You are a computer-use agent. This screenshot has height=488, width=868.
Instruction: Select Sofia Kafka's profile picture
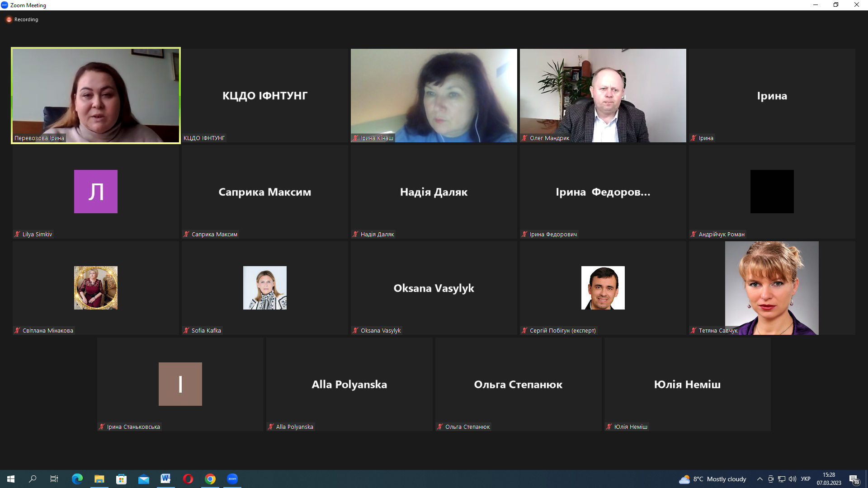(x=265, y=288)
